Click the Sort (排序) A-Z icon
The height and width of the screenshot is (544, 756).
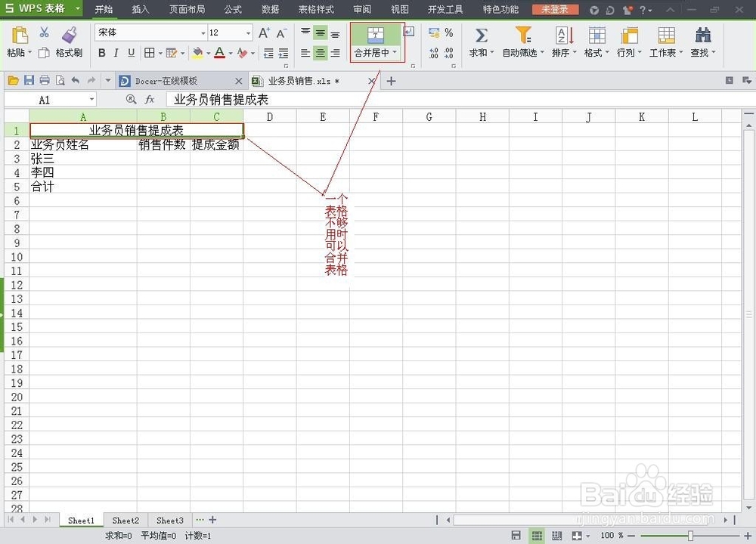(564, 36)
